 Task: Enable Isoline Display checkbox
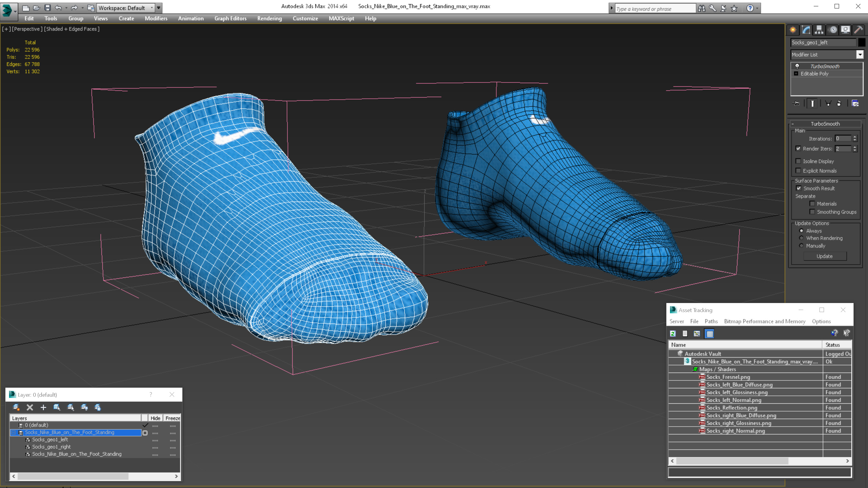coord(798,161)
